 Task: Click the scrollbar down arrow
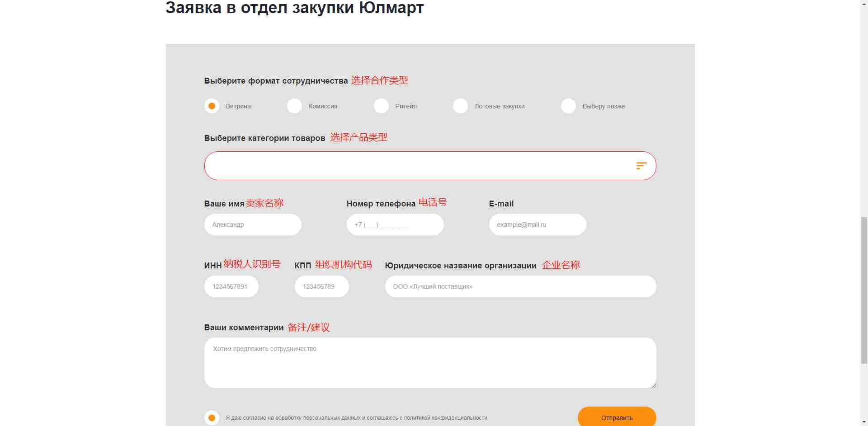tap(864, 422)
